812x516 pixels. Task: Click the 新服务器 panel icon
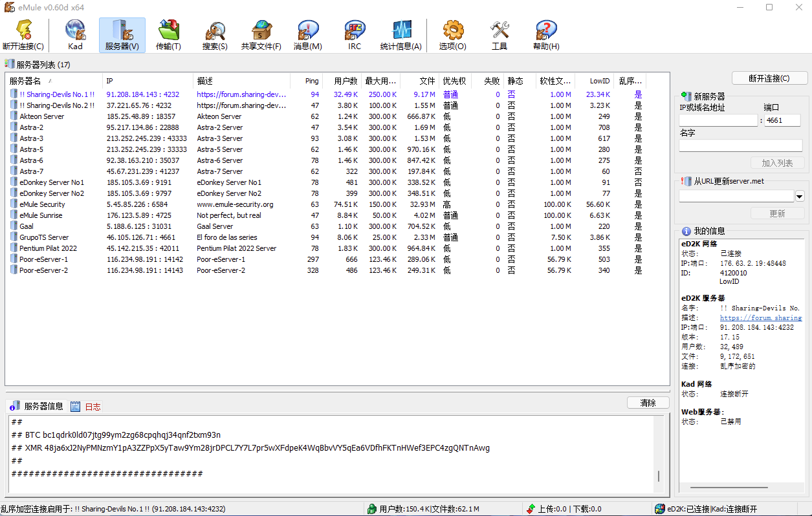tap(687, 96)
